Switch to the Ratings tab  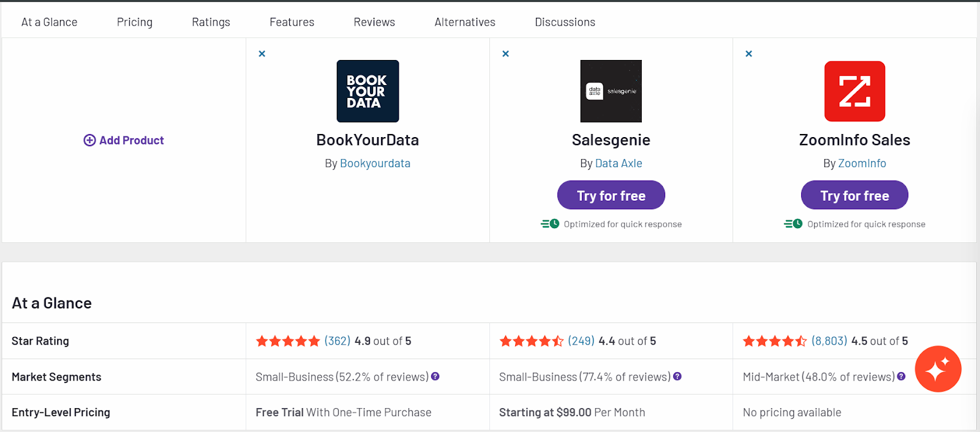[x=211, y=22]
